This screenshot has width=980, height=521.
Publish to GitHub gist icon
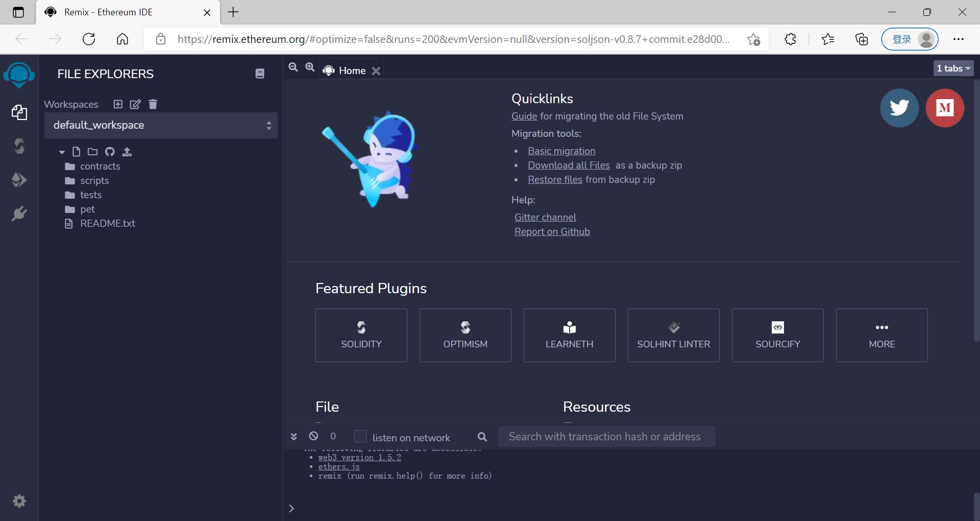click(x=110, y=152)
